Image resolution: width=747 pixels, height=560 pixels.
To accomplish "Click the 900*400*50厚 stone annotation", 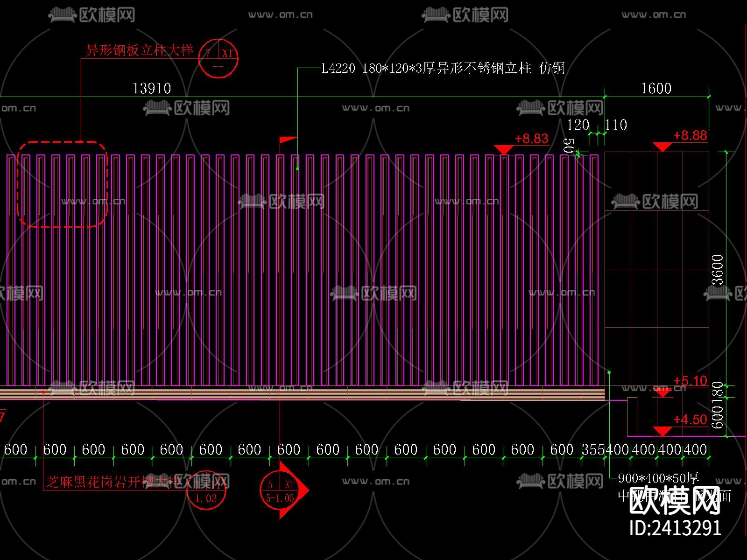I will (x=658, y=478).
